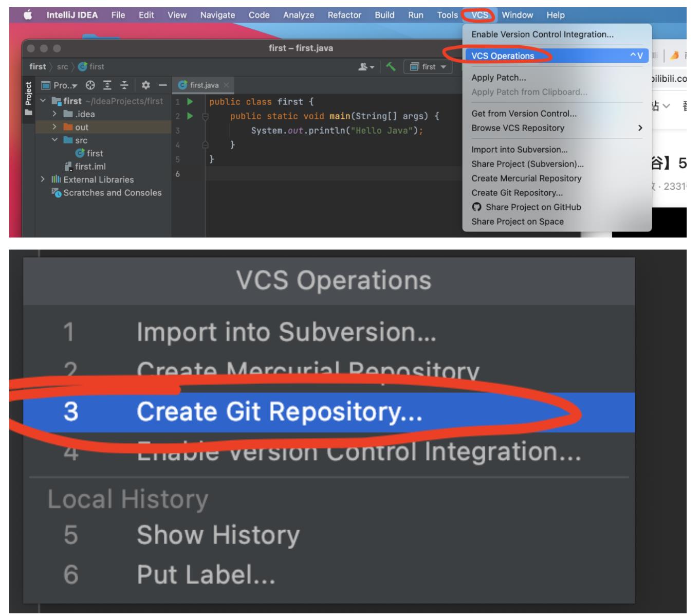The height and width of the screenshot is (615, 700).
Task: Click the Collapse All icon in Project panel
Action: tap(124, 85)
